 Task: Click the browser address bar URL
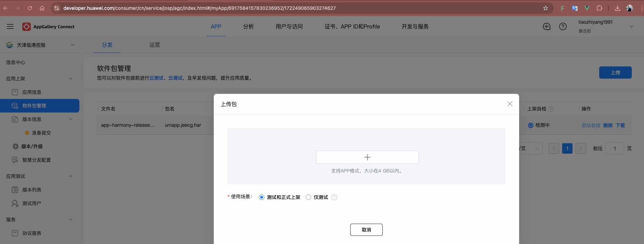(x=200, y=8)
